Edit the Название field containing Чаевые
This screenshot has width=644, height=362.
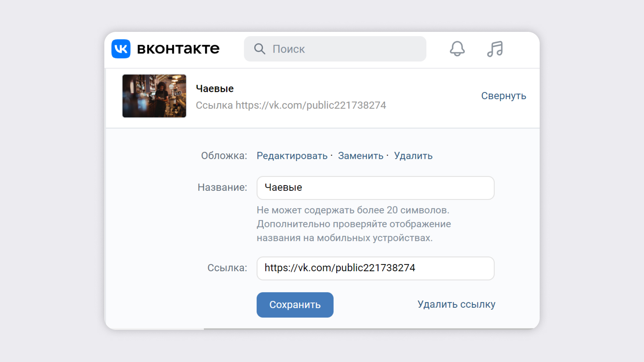click(375, 188)
